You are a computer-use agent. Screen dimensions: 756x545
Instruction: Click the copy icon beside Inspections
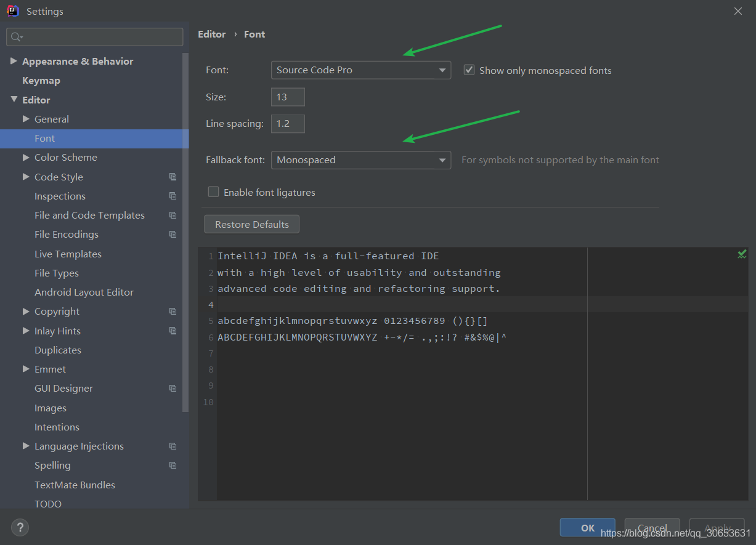click(x=173, y=196)
